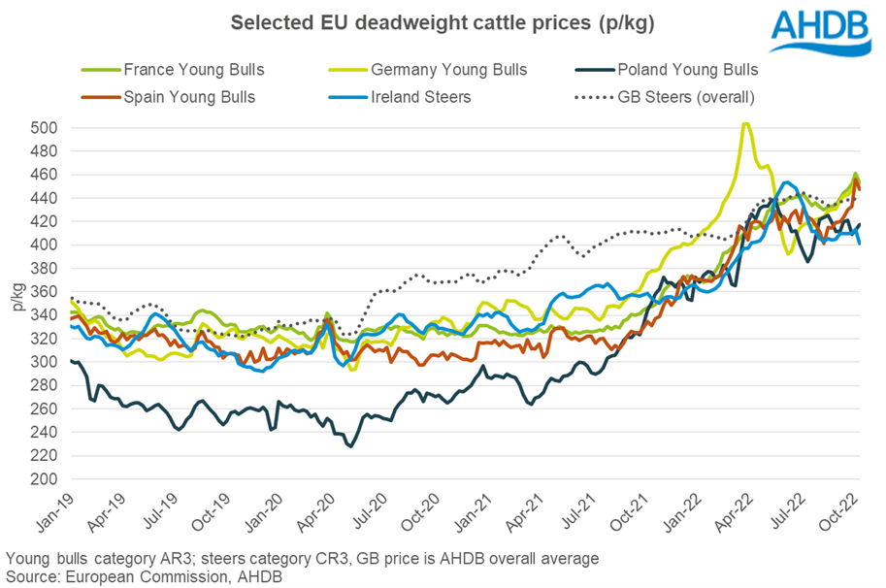Screen dimensions: 886x588
Task: Toggle the France Young Bulls legend label
Action: coord(194,71)
